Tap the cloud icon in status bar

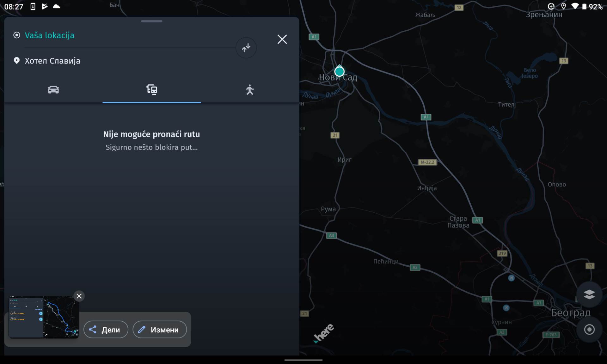click(57, 6)
